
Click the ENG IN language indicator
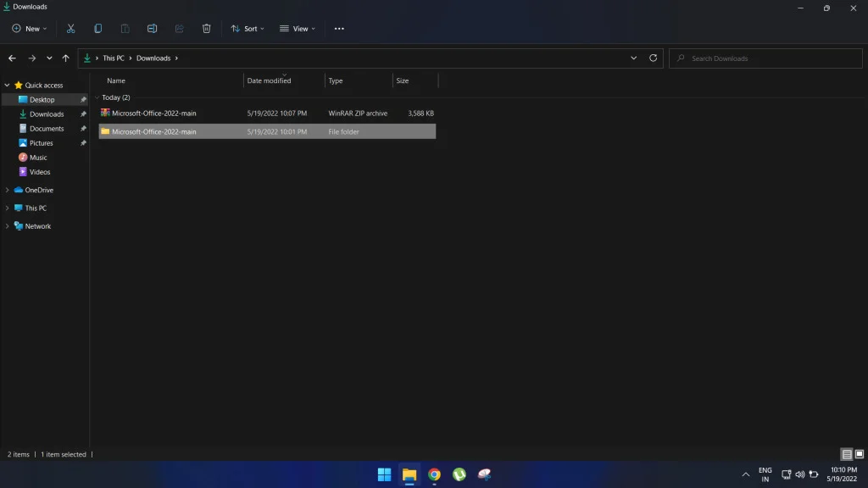(765, 474)
